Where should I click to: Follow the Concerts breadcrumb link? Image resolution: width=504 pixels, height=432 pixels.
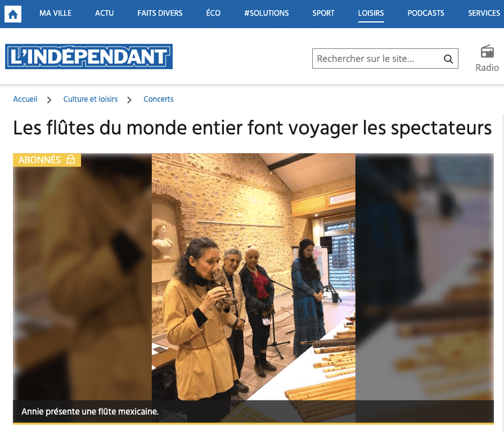pyautogui.click(x=159, y=99)
